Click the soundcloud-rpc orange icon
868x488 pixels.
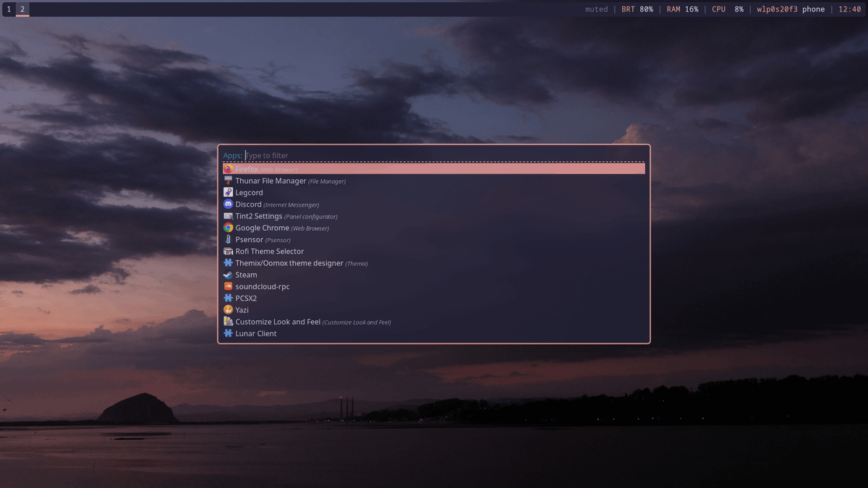(x=228, y=286)
